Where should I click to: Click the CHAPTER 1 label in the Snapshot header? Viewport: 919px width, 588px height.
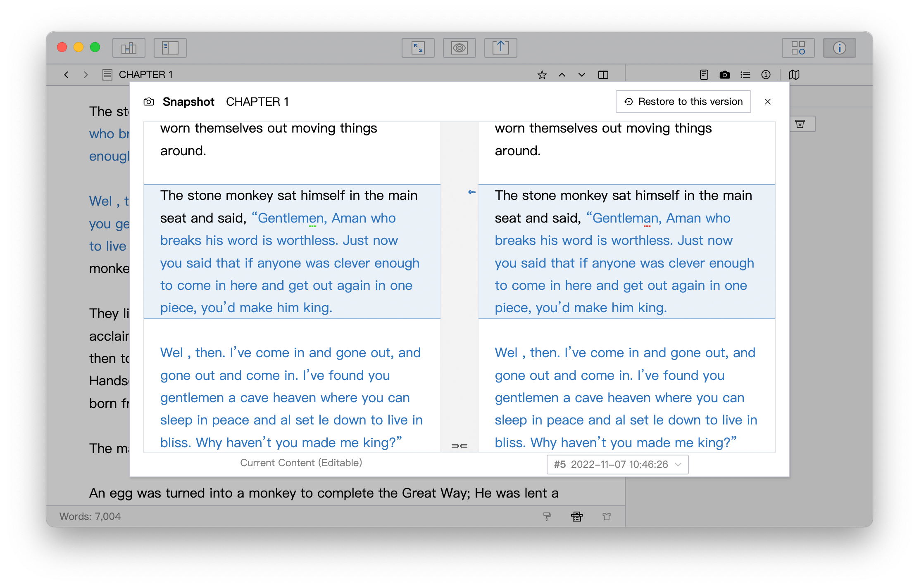click(257, 102)
